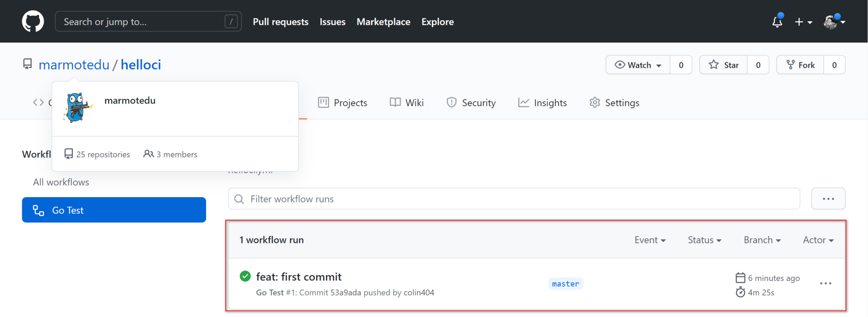Click the marmotedu gopher avatar

78,108
